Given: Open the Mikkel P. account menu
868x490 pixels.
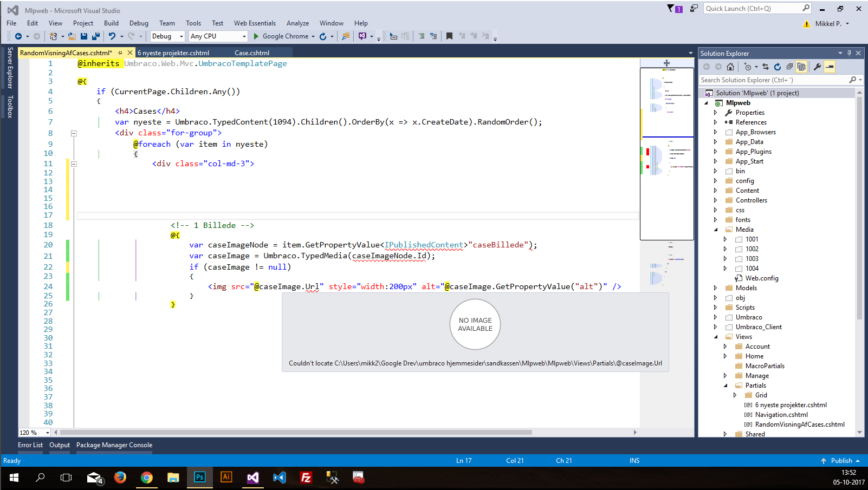Looking at the screenshot, I should pyautogui.click(x=832, y=24).
